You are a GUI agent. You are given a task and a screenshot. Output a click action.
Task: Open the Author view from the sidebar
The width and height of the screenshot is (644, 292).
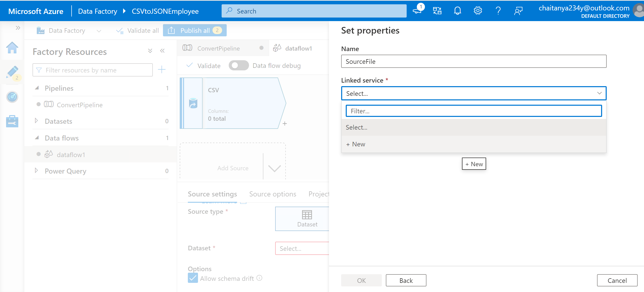pos(12,72)
